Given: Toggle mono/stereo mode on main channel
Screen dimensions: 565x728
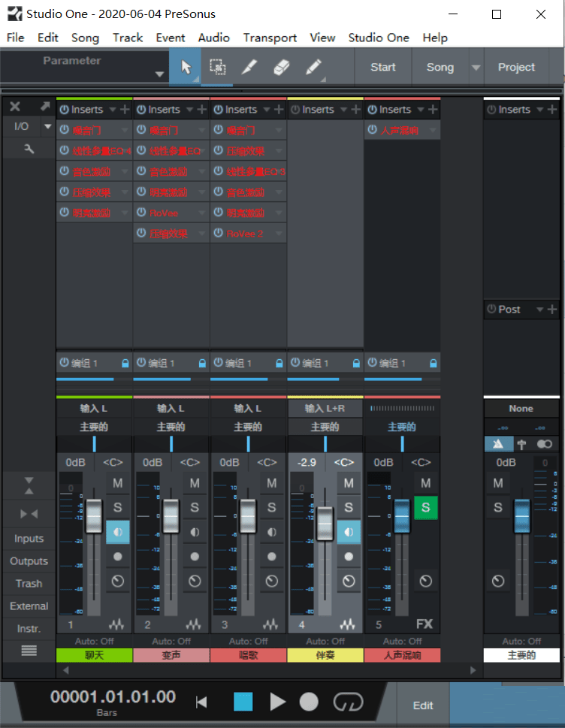Looking at the screenshot, I should [x=544, y=444].
